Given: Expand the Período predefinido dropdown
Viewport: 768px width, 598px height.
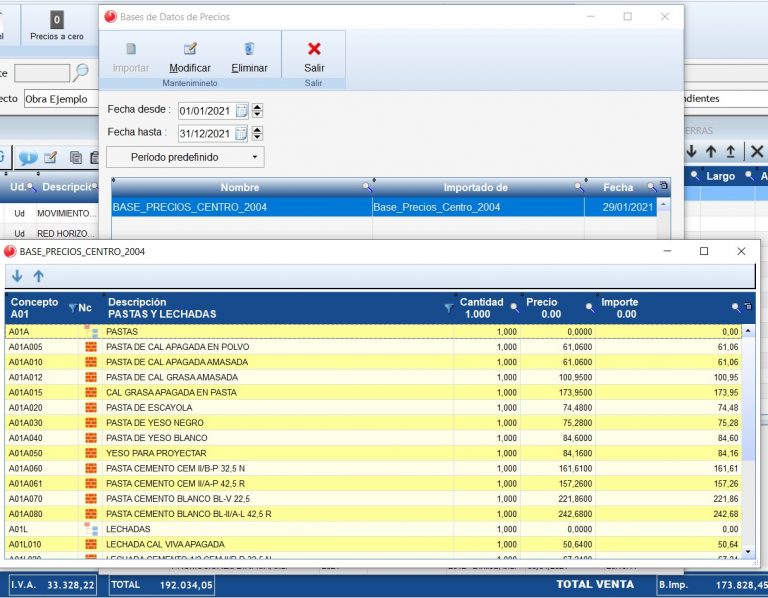Looking at the screenshot, I should point(185,157).
